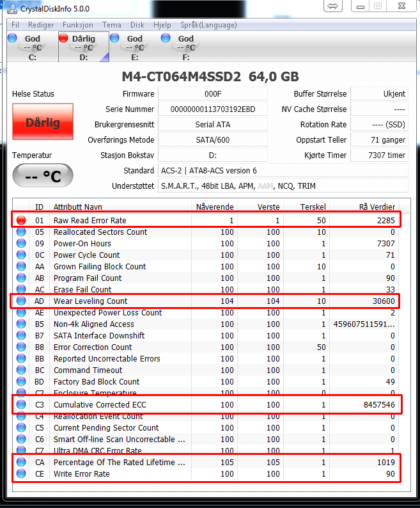Click the red Dårlig health status button
Image resolution: width=420 pixels, height=508 pixels.
pos(43,122)
